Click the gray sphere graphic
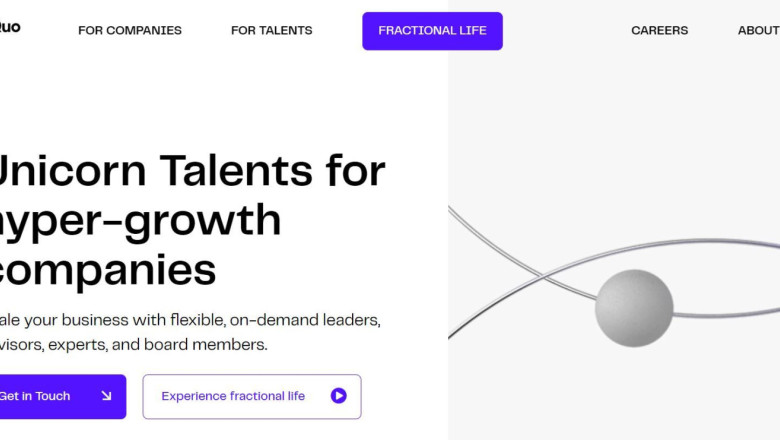 634,308
